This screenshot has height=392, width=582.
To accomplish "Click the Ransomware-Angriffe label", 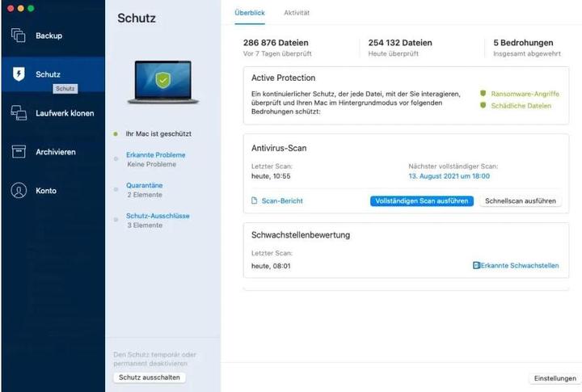I will (x=525, y=94).
